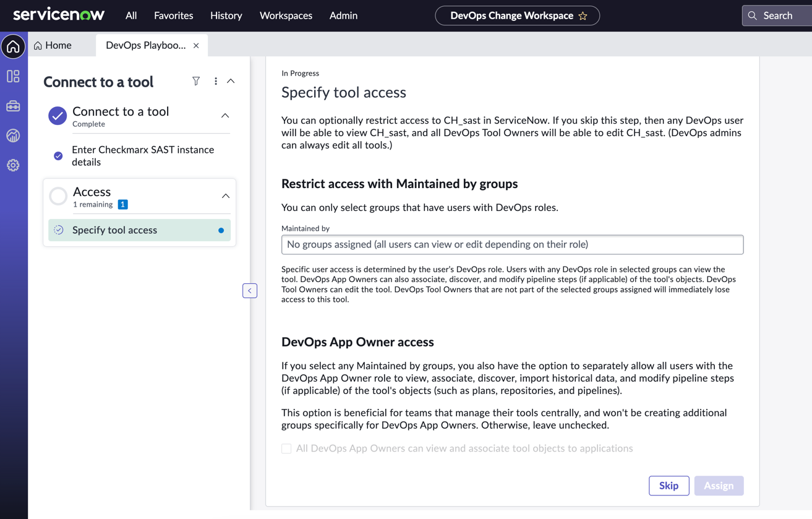Click the In Progress status text
Screen dimensions: 812x519
[301, 73]
